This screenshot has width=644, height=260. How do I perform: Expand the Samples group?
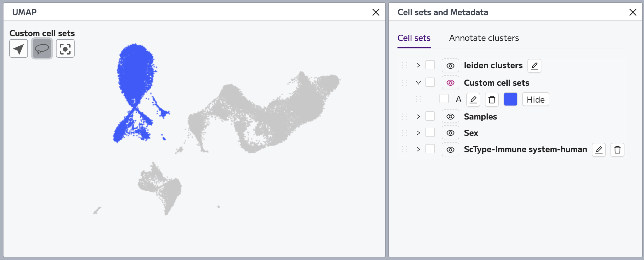click(418, 117)
